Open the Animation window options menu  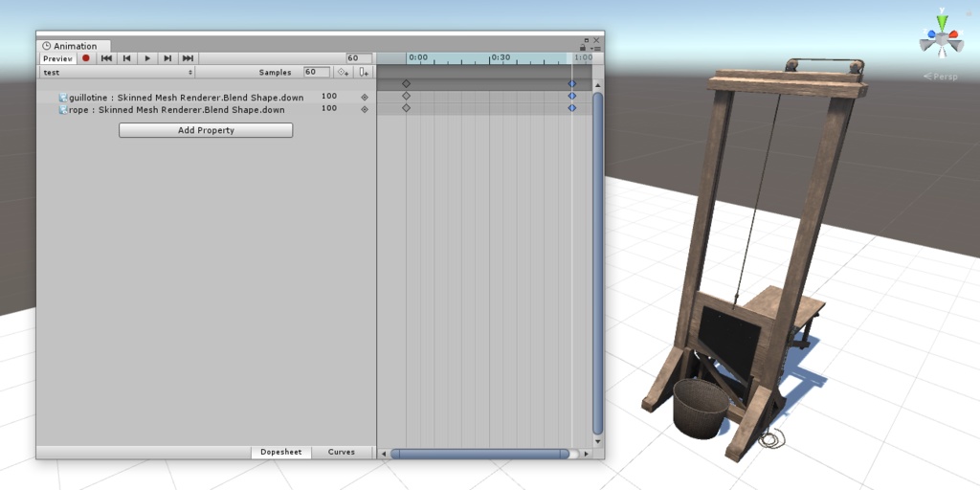point(595,48)
